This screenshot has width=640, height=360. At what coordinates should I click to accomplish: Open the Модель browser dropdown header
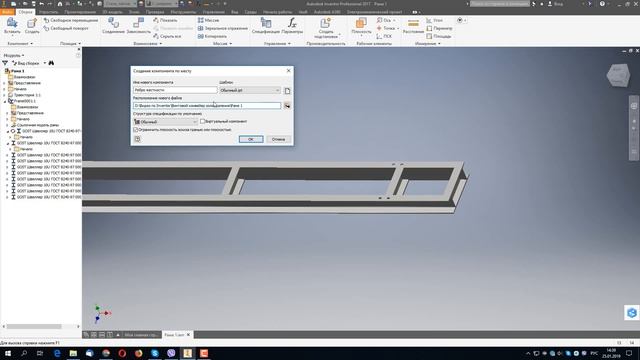[13, 55]
